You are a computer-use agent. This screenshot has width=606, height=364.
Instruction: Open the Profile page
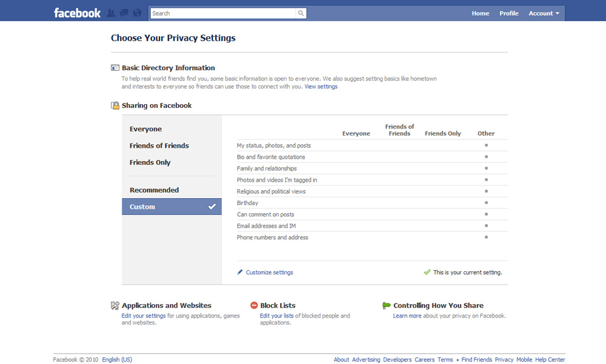508,13
